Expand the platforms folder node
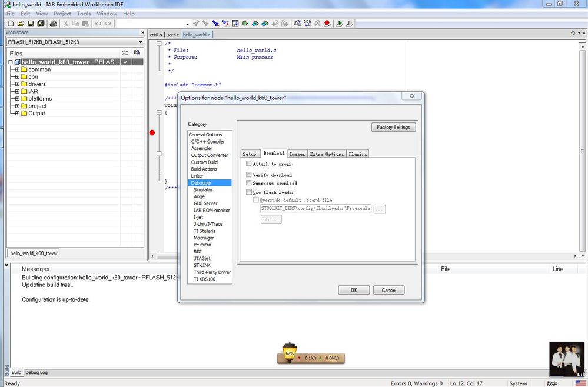Screen dimensions: 588x387 17,99
